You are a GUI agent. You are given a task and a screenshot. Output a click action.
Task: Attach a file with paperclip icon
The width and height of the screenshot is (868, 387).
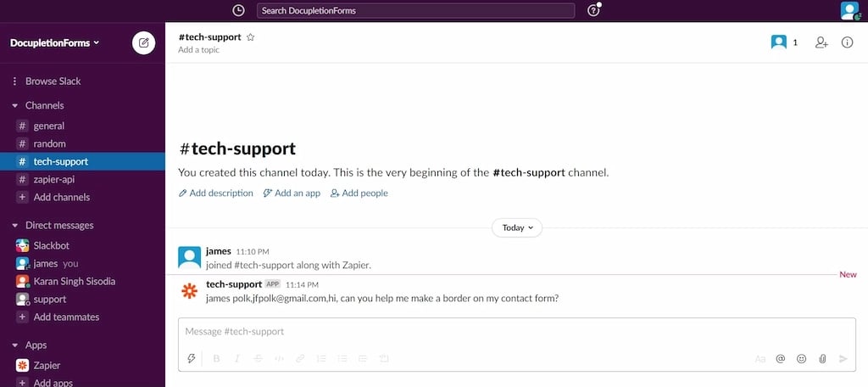(x=822, y=359)
